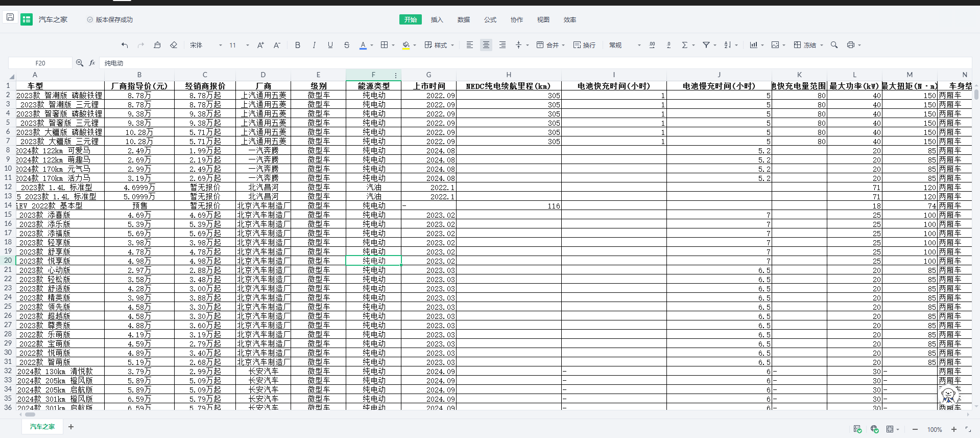Open the floating assistant mascot

[948, 395]
